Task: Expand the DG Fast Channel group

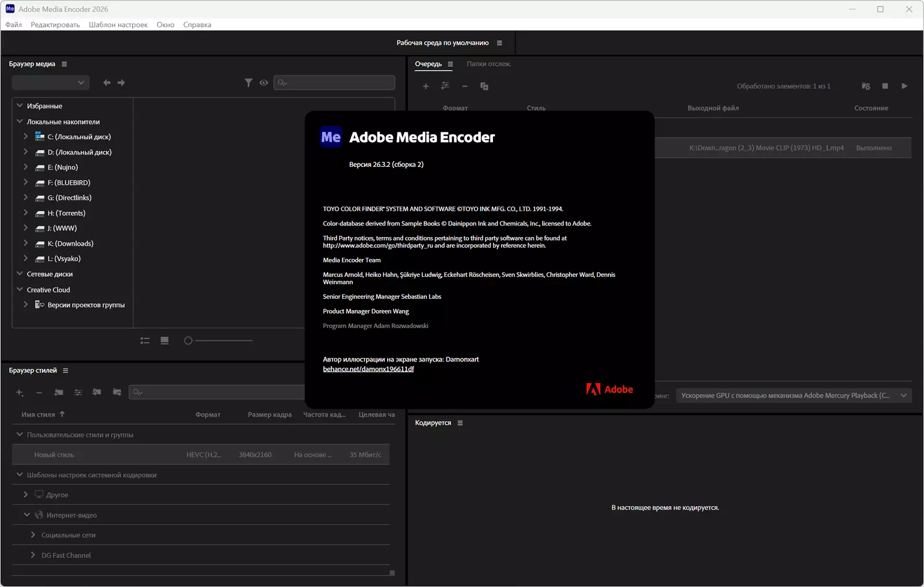Action: (x=33, y=555)
